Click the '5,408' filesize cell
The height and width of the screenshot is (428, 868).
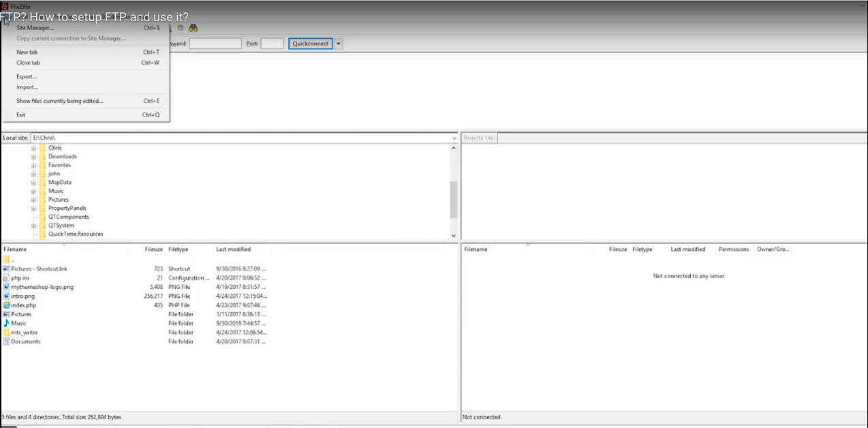coord(157,287)
